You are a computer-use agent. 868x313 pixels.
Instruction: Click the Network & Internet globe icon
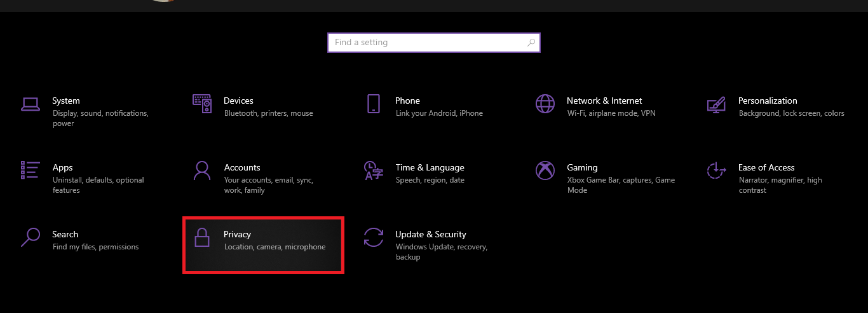[x=545, y=104]
